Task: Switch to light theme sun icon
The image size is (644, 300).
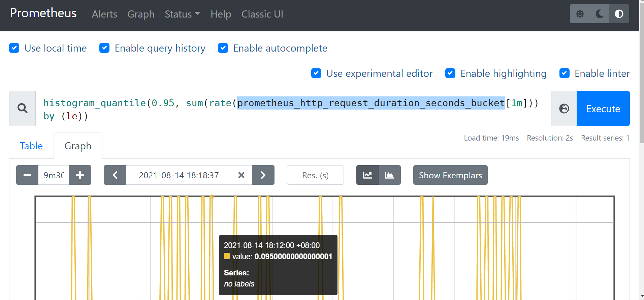Action: tap(580, 14)
